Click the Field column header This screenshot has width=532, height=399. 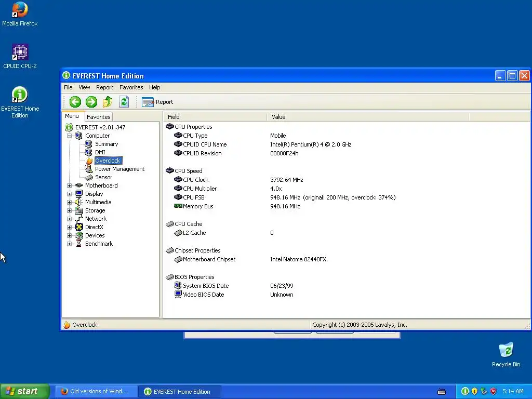coord(215,117)
